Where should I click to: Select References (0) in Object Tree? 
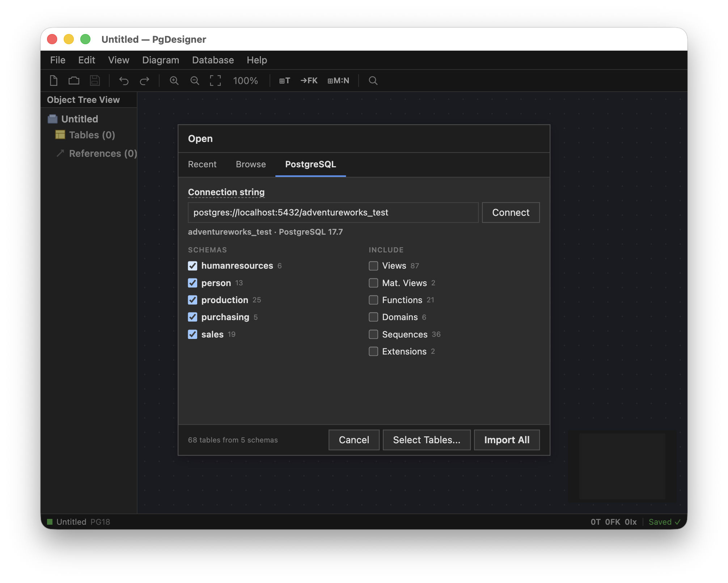pyautogui.click(x=103, y=154)
